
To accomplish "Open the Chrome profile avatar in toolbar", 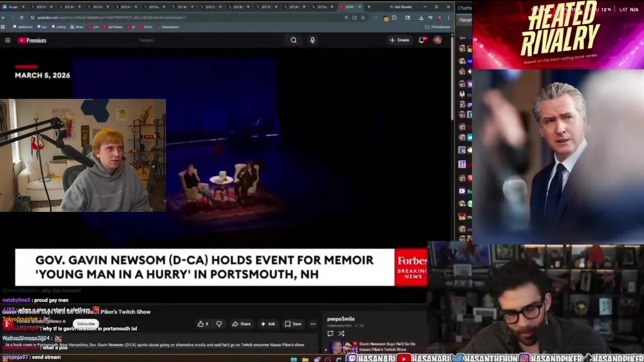I will [439, 18].
